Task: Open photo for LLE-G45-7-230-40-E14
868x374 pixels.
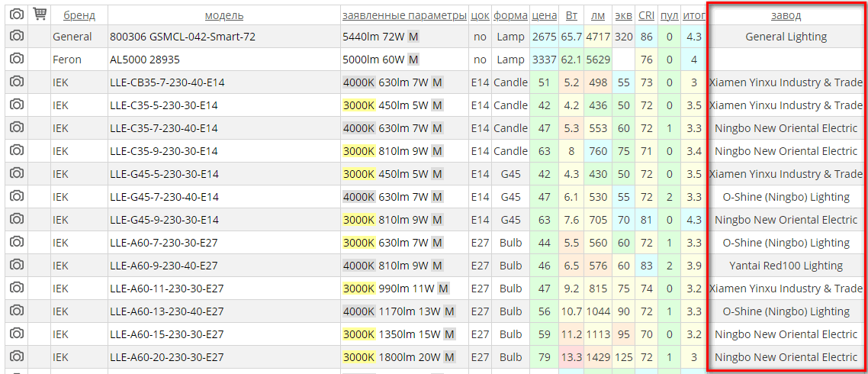Action: [x=17, y=197]
